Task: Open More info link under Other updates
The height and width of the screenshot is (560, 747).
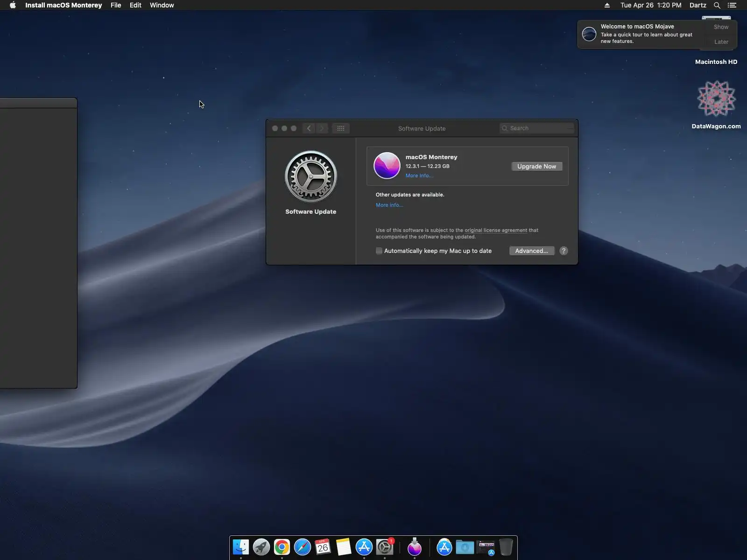Action: click(389, 205)
